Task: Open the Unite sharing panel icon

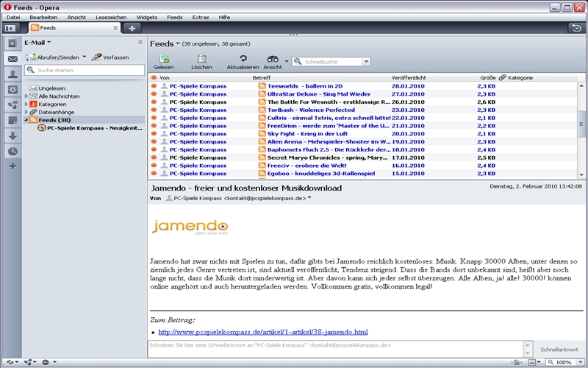Action: (12, 105)
